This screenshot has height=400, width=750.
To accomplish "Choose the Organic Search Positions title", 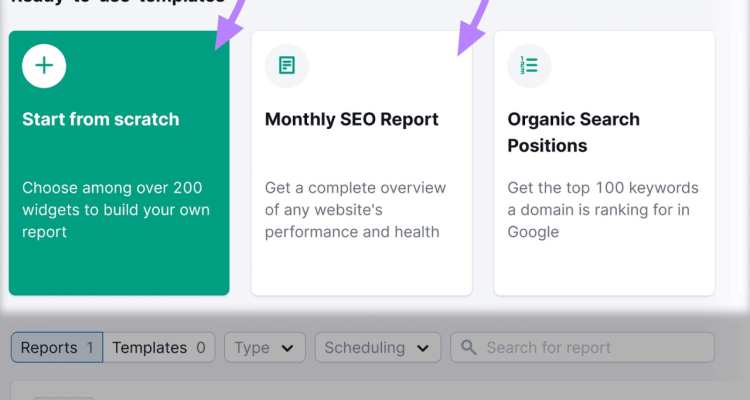I will [573, 132].
